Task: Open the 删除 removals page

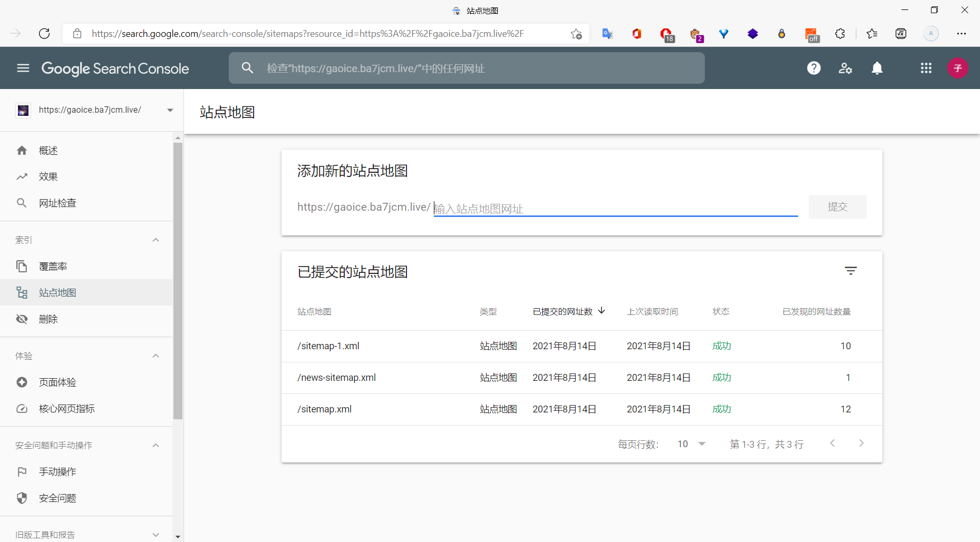Action: (86, 319)
